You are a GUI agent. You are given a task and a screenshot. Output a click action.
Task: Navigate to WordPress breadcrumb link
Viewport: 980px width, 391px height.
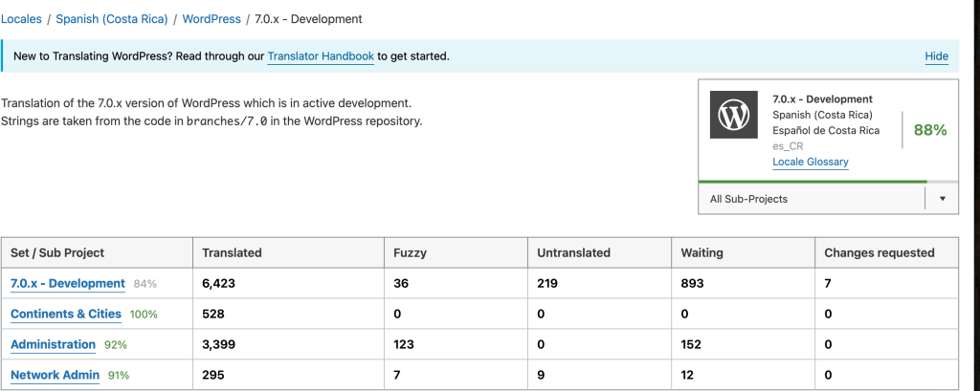coord(211,19)
